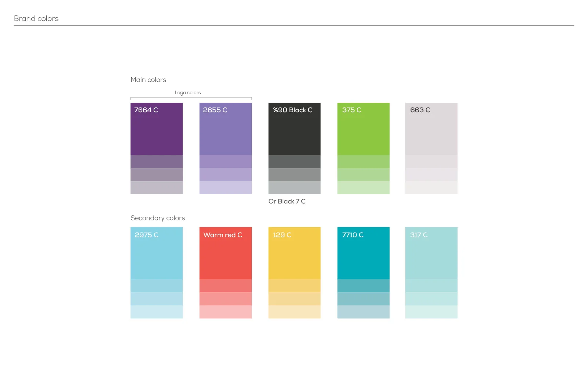Select the 2975 C sky blue swatch

[x=157, y=253]
